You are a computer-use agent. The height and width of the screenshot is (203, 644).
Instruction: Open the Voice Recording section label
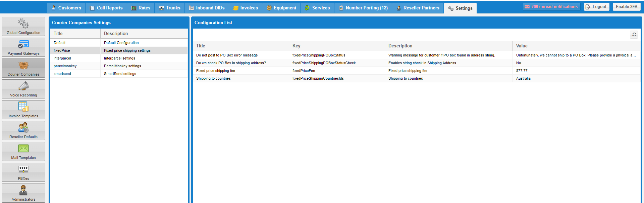(x=23, y=95)
